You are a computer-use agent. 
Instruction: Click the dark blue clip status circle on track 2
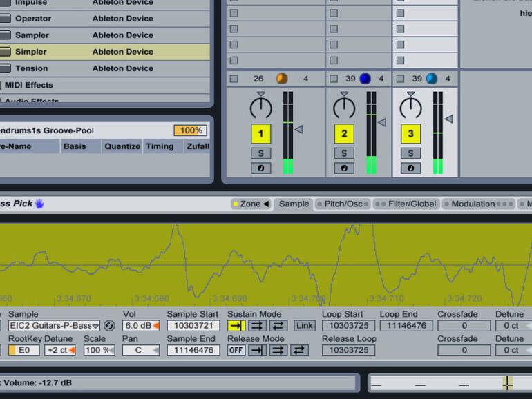point(365,79)
